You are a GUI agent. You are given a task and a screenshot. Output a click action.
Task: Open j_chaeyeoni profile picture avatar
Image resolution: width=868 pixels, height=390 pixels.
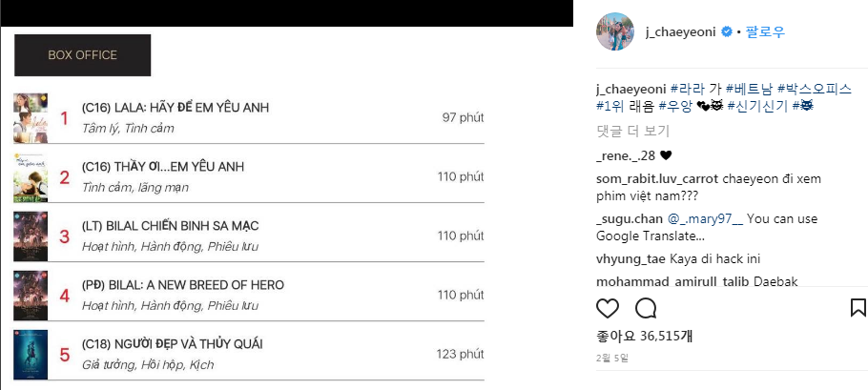[615, 31]
